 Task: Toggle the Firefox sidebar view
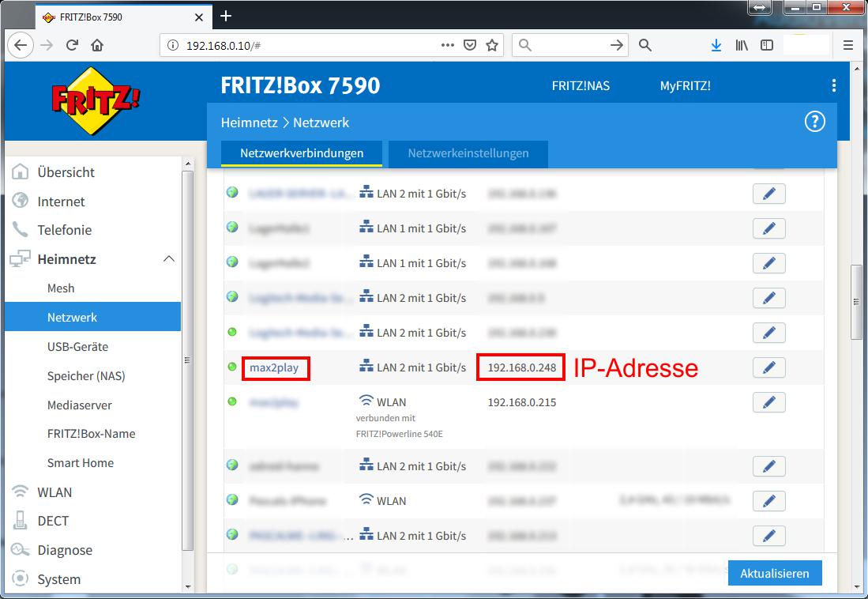click(767, 45)
